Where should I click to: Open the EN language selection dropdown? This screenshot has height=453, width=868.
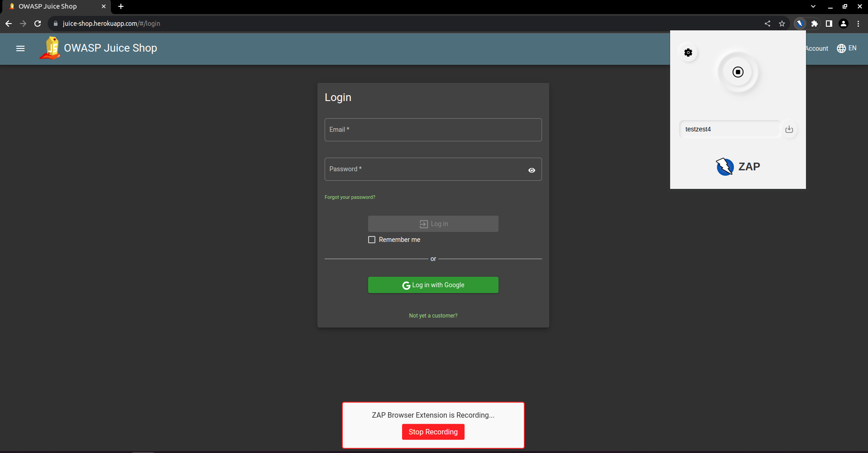pos(846,48)
